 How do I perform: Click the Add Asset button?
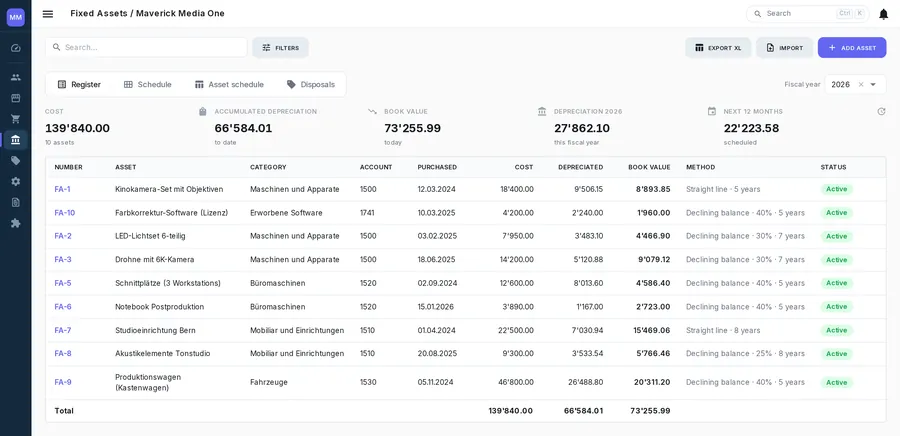click(852, 48)
